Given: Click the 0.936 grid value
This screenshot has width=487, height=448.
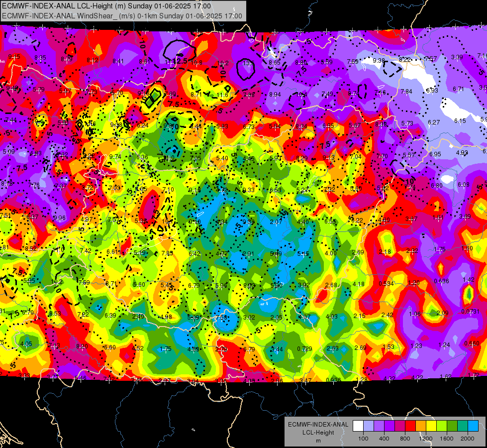Looking at the screenshot, I should pyautogui.click(x=333, y=380).
